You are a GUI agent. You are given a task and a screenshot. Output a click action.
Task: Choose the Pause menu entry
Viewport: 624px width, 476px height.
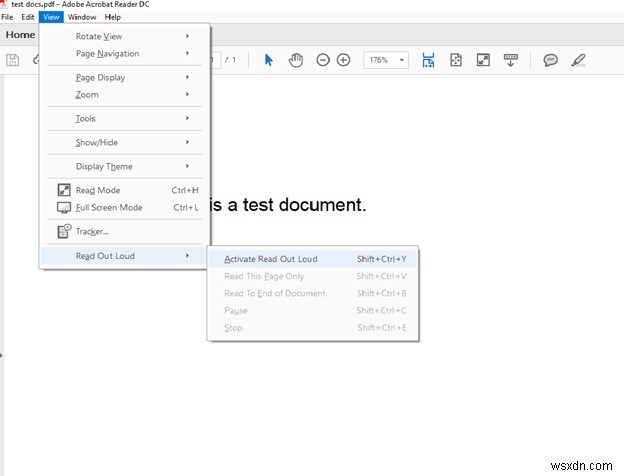[x=313, y=310]
